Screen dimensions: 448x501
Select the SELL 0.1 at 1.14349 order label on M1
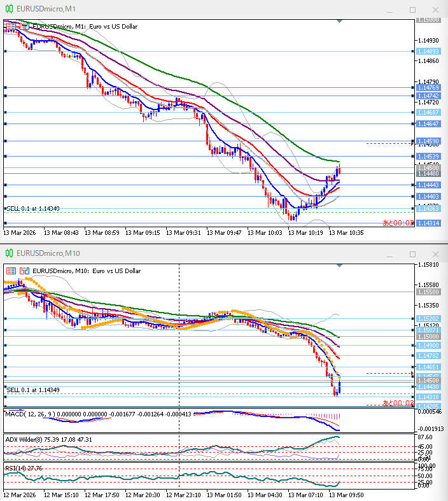click(x=33, y=209)
